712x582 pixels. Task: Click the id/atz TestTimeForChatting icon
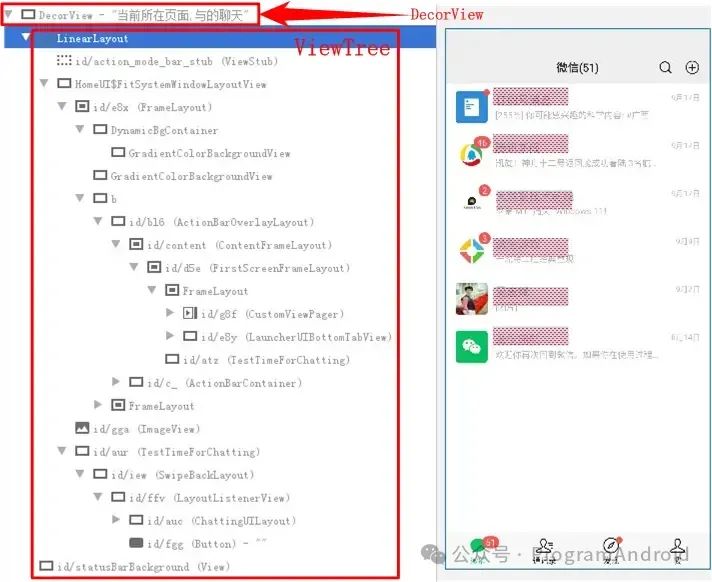pos(173,359)
